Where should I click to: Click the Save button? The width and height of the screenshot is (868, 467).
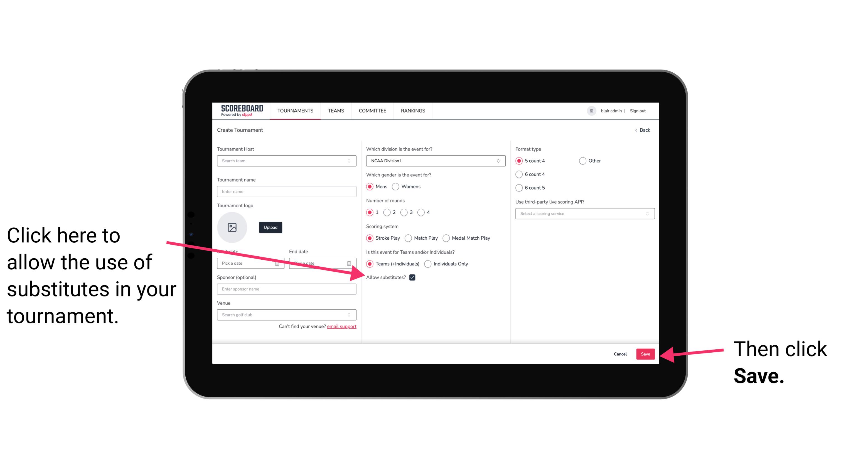645,353
